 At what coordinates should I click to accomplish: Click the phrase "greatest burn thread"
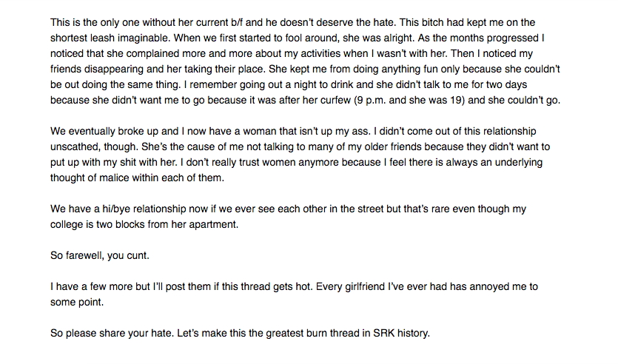click(x=312, y=333)
